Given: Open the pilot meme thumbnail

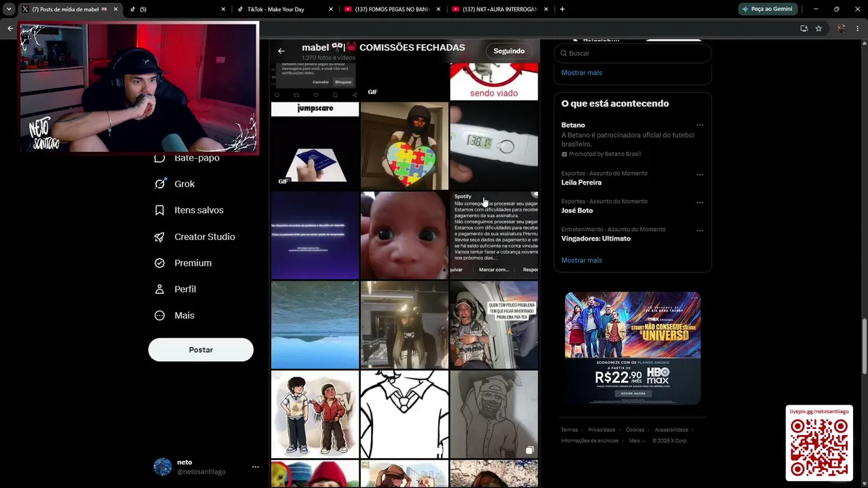Looking at the screenshot, I should (494, 325).
